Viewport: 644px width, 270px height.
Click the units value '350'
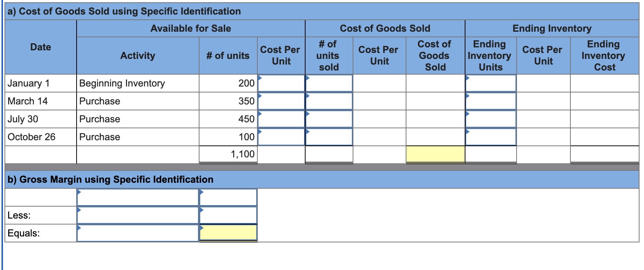pos(247,101)
